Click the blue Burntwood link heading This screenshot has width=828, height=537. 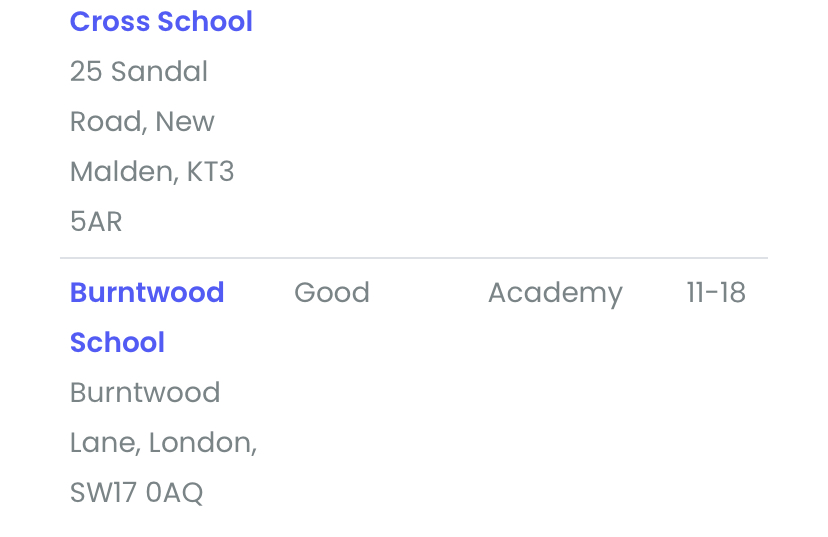coord(147,293)
